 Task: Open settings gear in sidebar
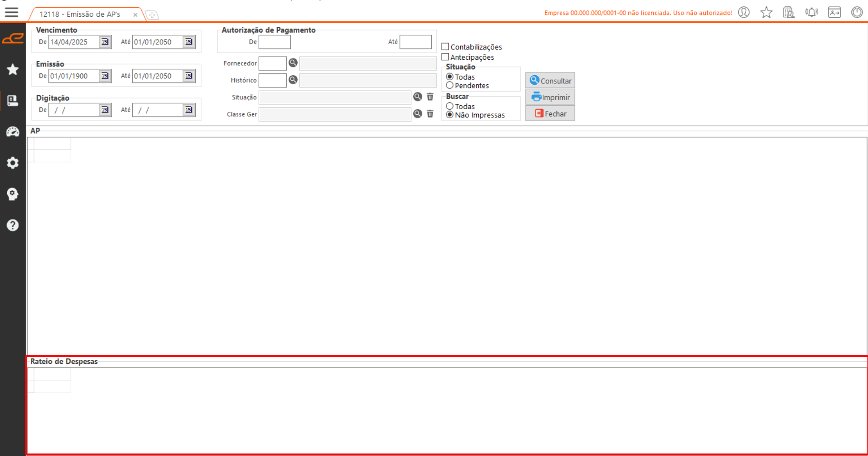pyautogui.click(x=13, y=163)
